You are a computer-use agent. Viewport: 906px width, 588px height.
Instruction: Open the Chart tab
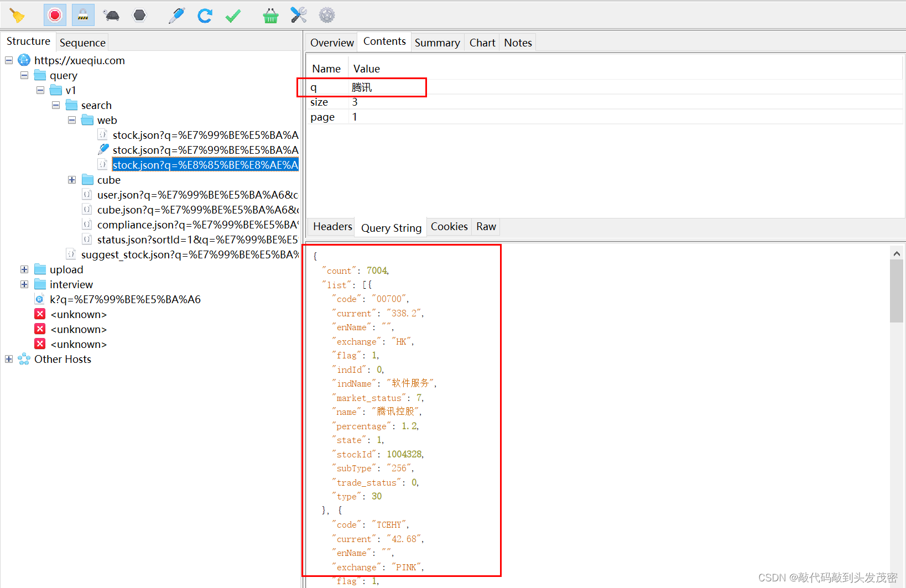tap(482, 43)
